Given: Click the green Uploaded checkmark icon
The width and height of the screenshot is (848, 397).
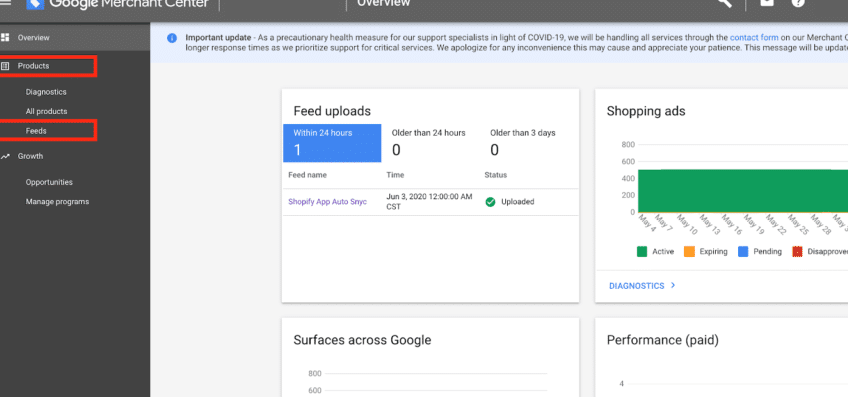Looking at the screenshot, I should click(491, 202).
